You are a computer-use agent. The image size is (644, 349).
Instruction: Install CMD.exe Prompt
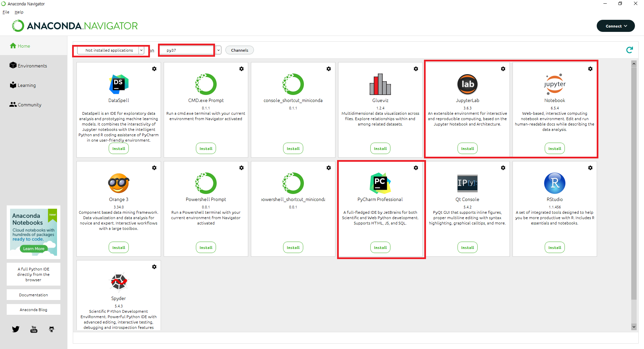tap(206, 148)
